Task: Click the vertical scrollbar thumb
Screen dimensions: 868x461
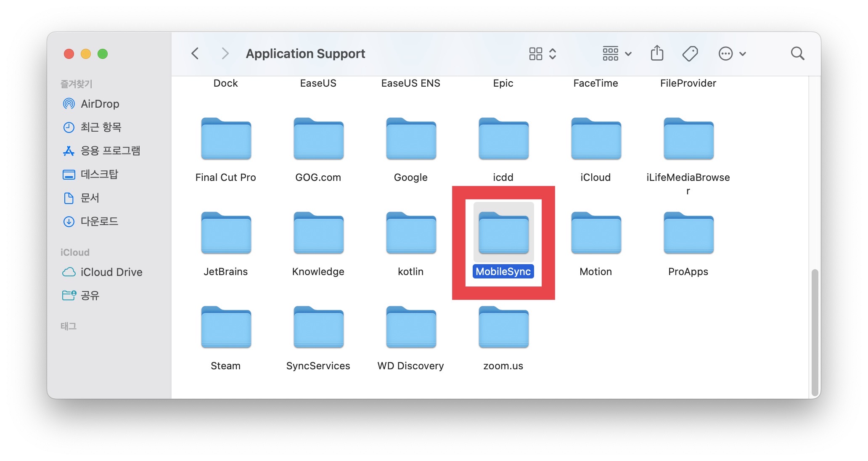Action: pos(815,332)
